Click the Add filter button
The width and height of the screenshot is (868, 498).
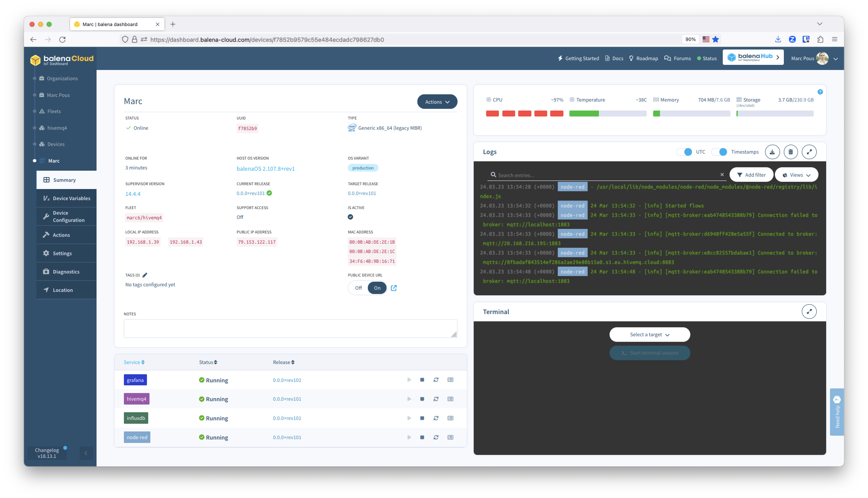751,175
